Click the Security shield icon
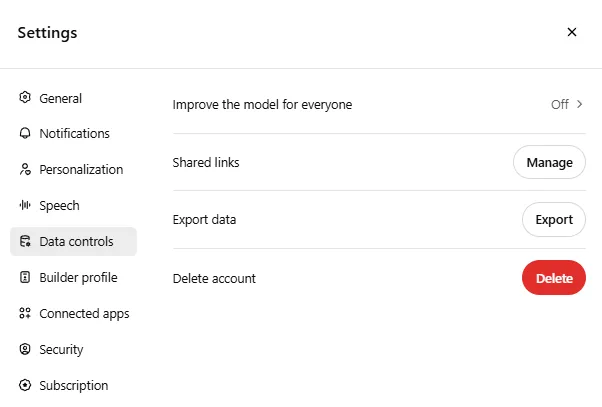Screen dimensions: 602x407 point(25,349)
